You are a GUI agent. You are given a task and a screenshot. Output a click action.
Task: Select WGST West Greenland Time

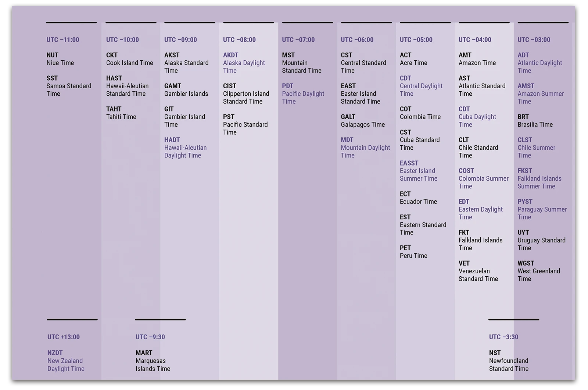(538, 271)
